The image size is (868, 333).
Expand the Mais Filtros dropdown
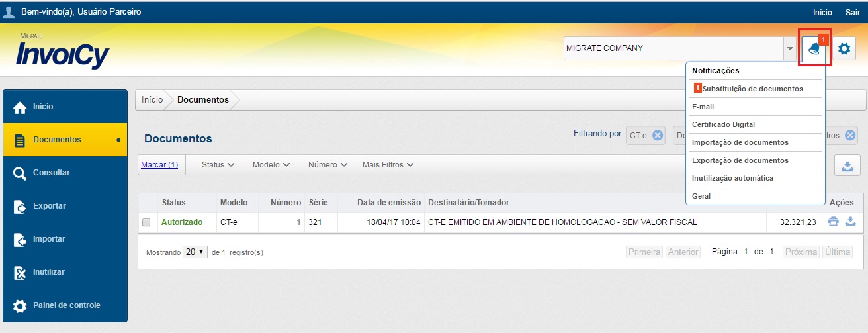tap(388, 165)
